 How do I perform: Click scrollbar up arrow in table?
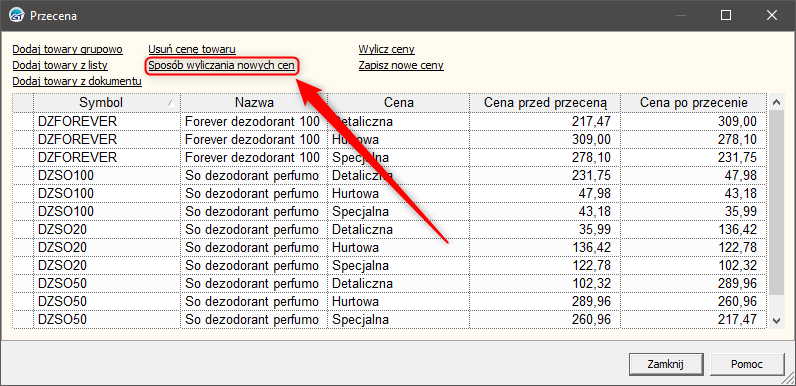(x=776, y=102)
